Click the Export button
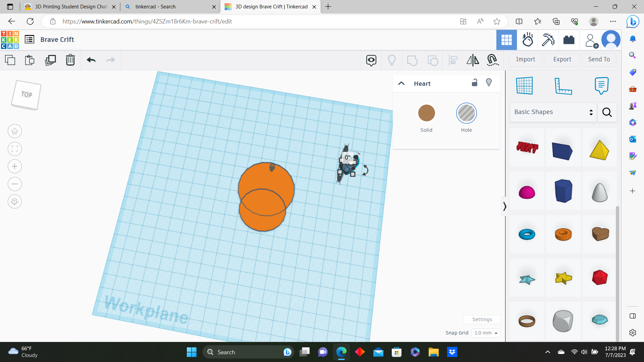The width and height of the screenshot is (644, 362). click(562, 59)
